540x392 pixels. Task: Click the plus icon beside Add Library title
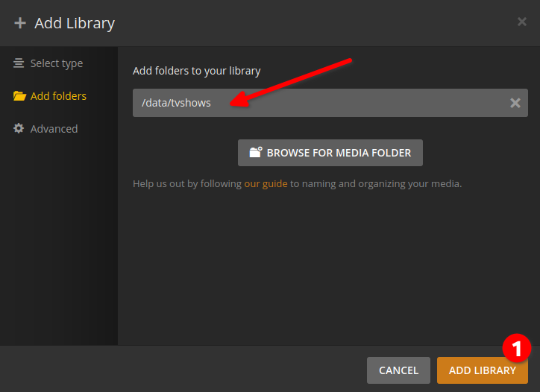20,23
